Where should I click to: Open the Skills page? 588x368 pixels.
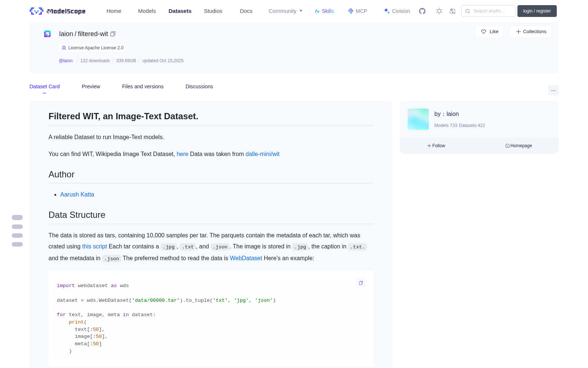(325, 11)
